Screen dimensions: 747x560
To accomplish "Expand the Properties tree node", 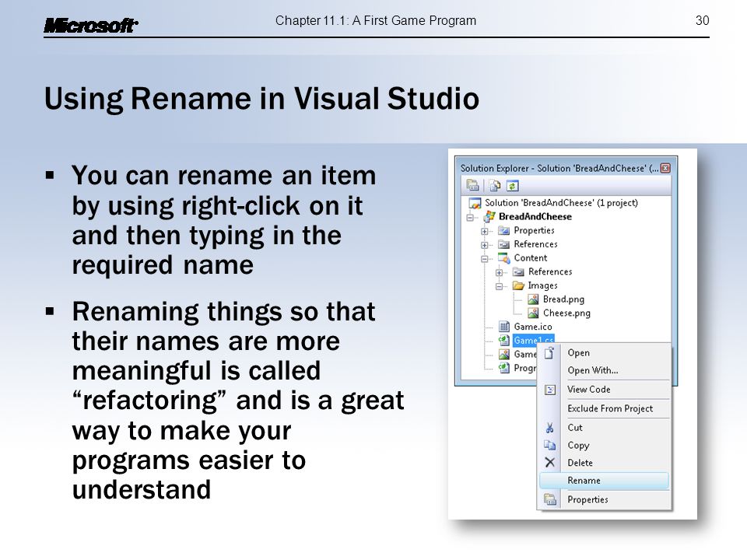I will click(x=485, y=232).
